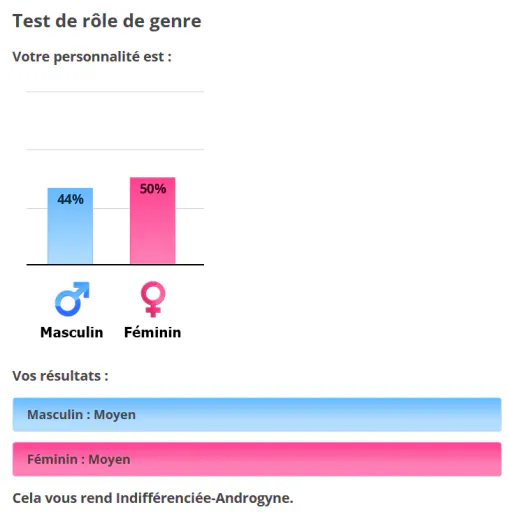Click the Indifférenciée-Androgyne result sentence
The image size is (508, 512).
pyautogui.click(x=153, y=498)
